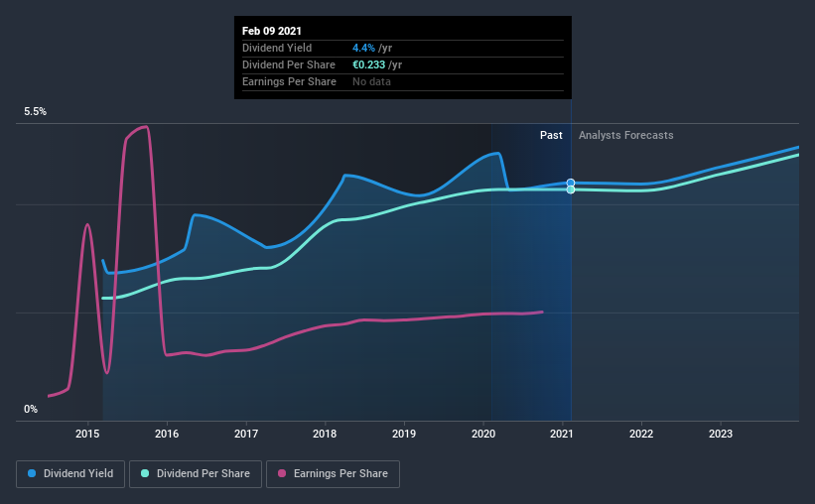Click the teal Dividend Per Share data marker
815x504 pixels.
[x=571, y=189]
